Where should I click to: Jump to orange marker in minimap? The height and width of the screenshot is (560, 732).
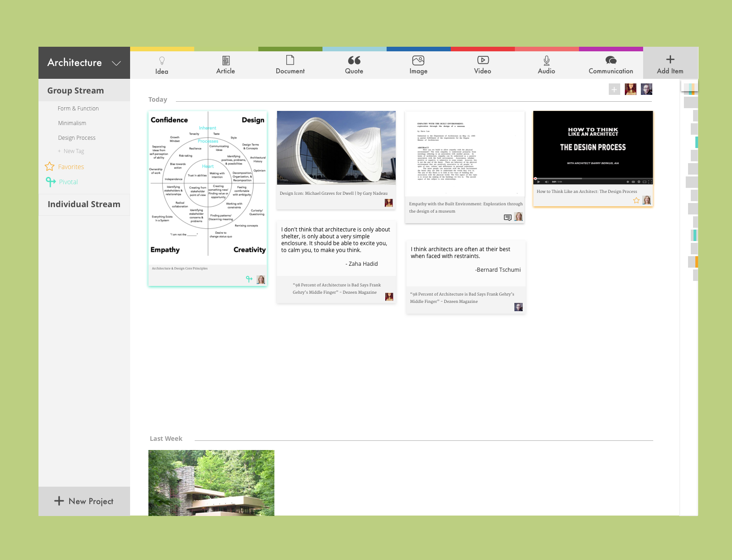[x=696, y=262]
